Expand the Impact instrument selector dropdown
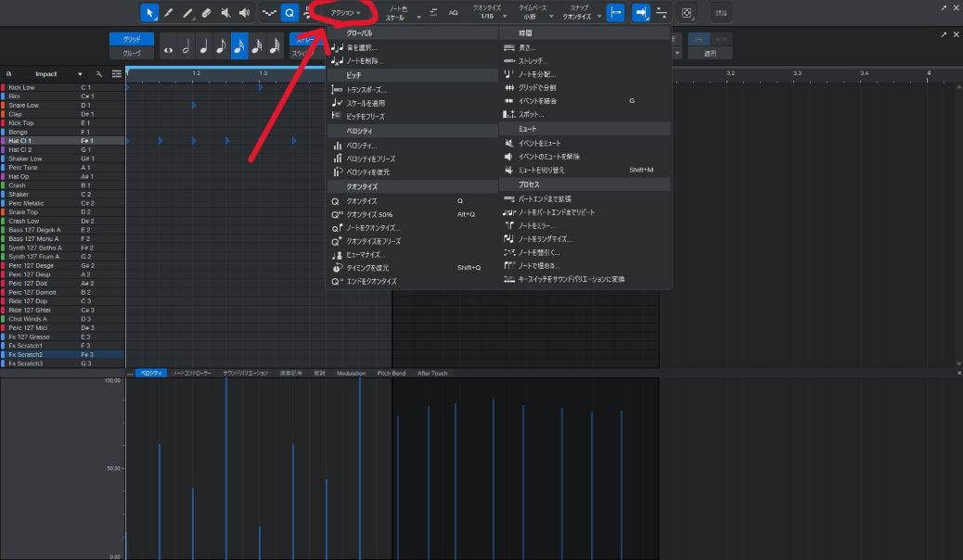Image resolution: width=963 pixels, height=560 pixels. [81, 73]
